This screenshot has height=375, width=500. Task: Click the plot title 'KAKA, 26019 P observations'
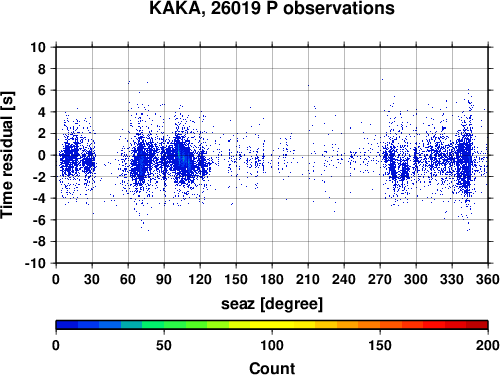[272, 8]
